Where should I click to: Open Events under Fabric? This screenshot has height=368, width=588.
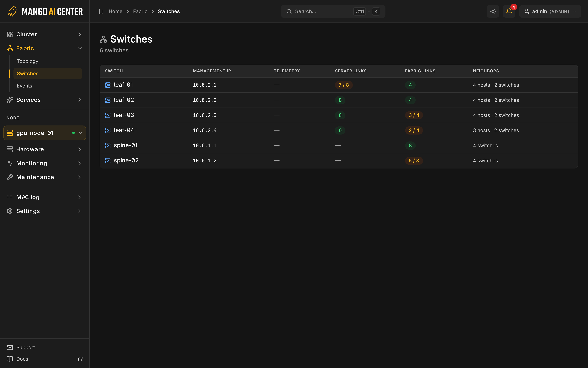(48, 86)
